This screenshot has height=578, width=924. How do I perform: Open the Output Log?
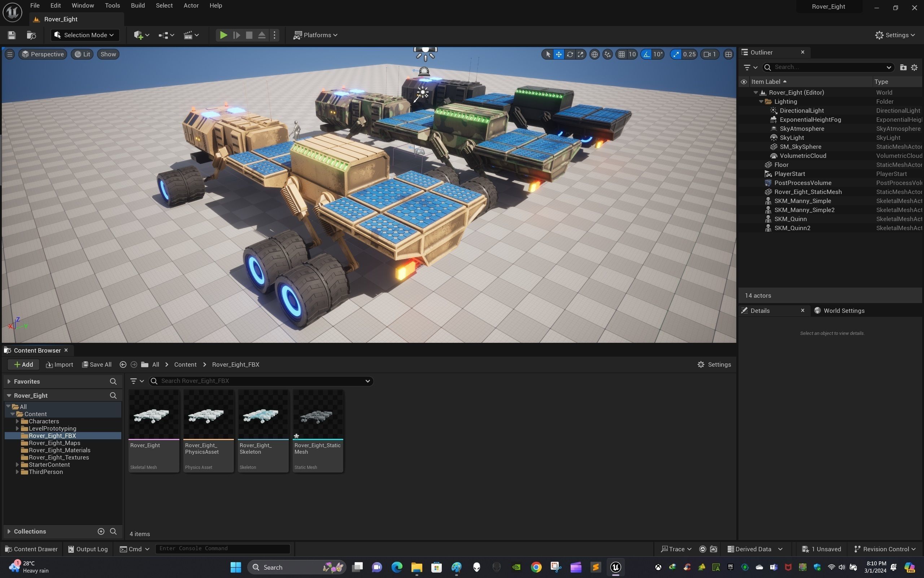(88, 549)
